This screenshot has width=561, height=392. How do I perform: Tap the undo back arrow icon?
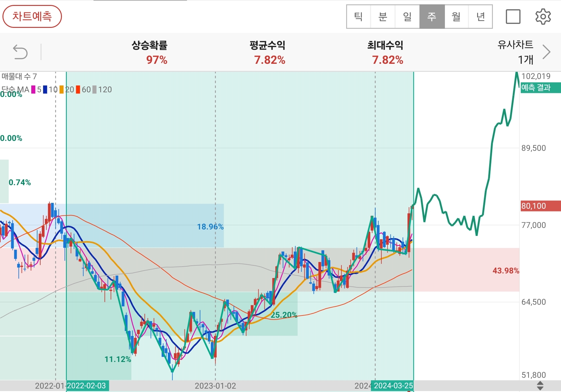[x=20, y=52]
